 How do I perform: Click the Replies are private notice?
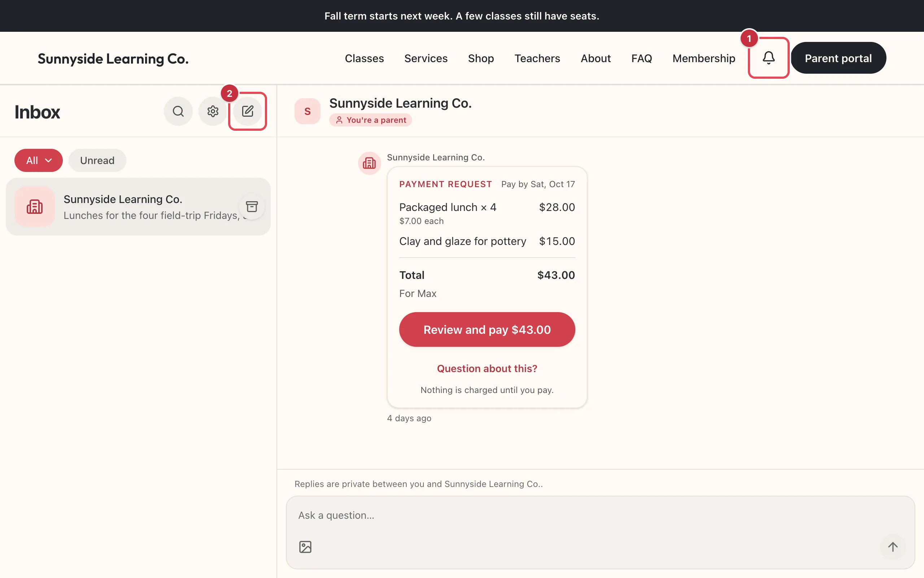[x=418, y=484]
